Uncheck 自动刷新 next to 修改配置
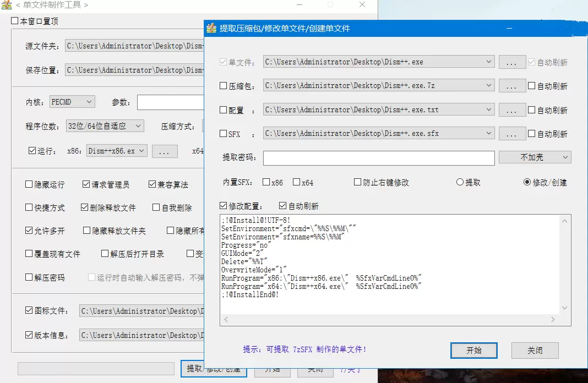Screen dimensions: 588x383 pos(283,206)
